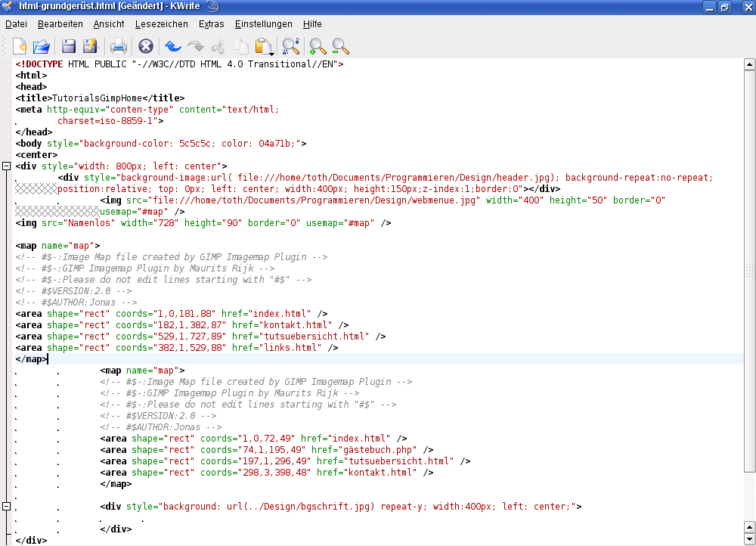Zoom out with the minus magnifier icon
The image size is (756, 546).
point(340,46)
